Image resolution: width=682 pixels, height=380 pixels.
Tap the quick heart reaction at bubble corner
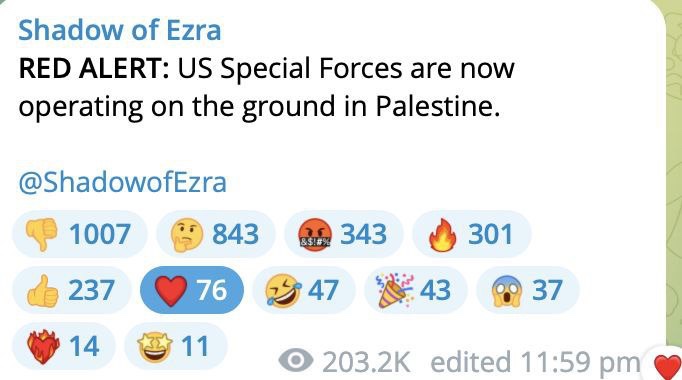point(666,365)
